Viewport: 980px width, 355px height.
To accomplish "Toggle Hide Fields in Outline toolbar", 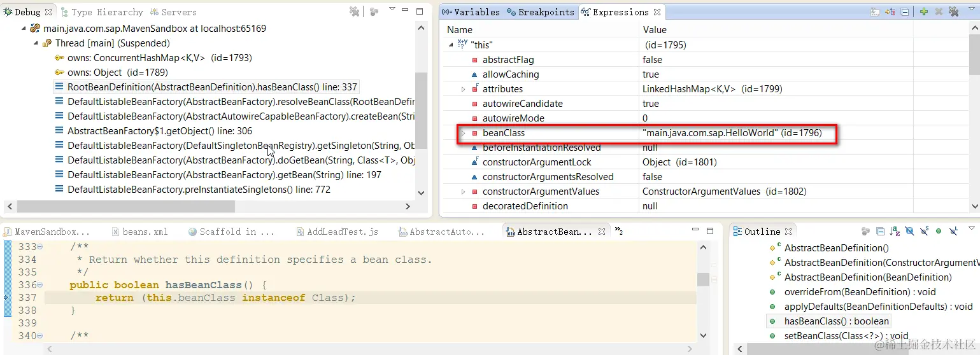I will pos(909,232).
